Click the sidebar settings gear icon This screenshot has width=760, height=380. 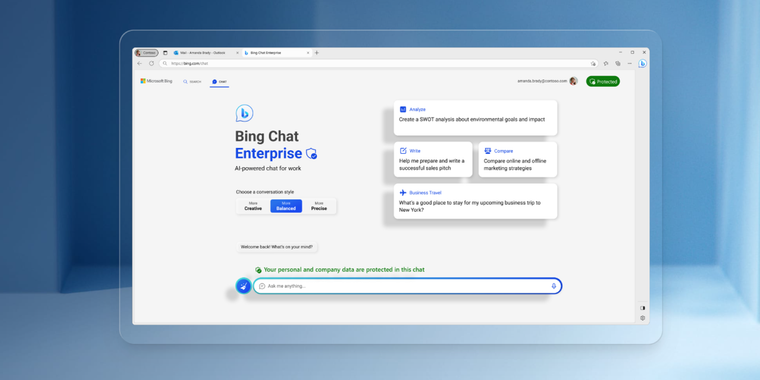coord(643,318)
